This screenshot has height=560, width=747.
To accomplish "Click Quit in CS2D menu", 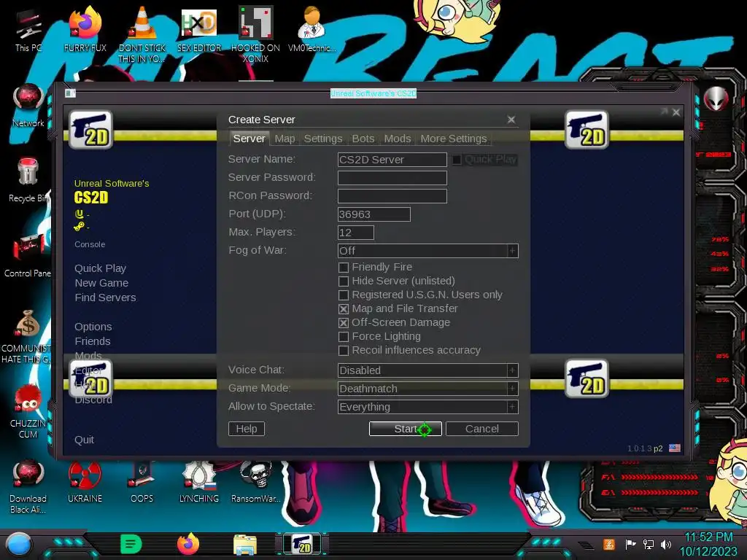I will pyautogui.click(x=84, y=440).
